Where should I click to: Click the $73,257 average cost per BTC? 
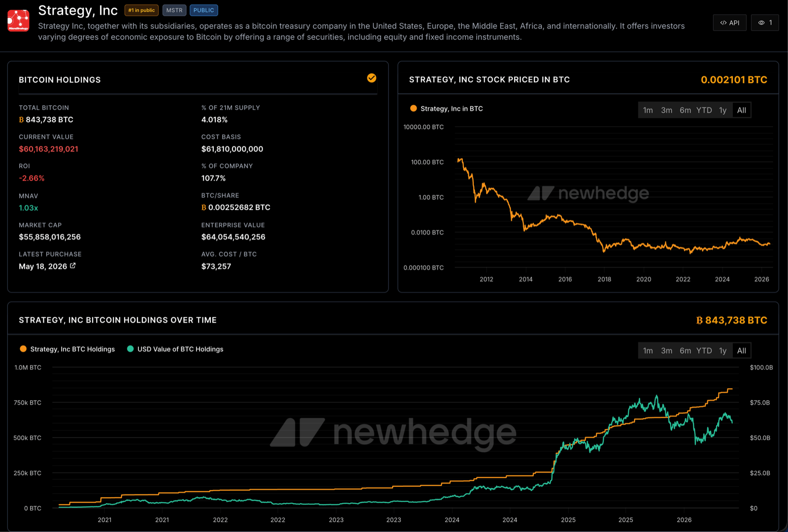pyautogui.click(x=216, y=266)
